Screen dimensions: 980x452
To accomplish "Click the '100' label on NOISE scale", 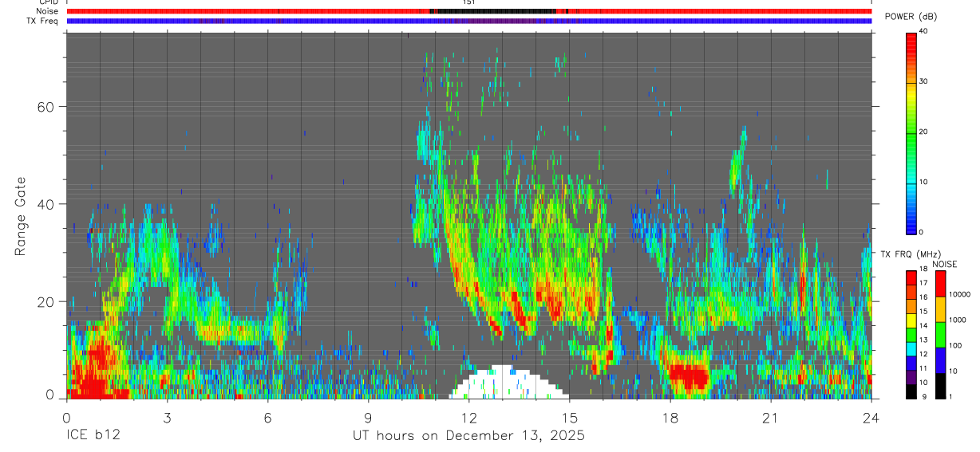I will click(955, 345).
